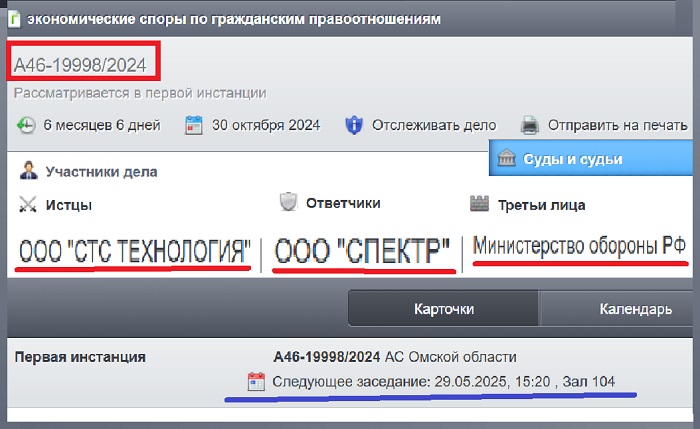Switch to the Календарь tab
The height and width of the screenshot is (429, 700).
(x=618, y=308)
